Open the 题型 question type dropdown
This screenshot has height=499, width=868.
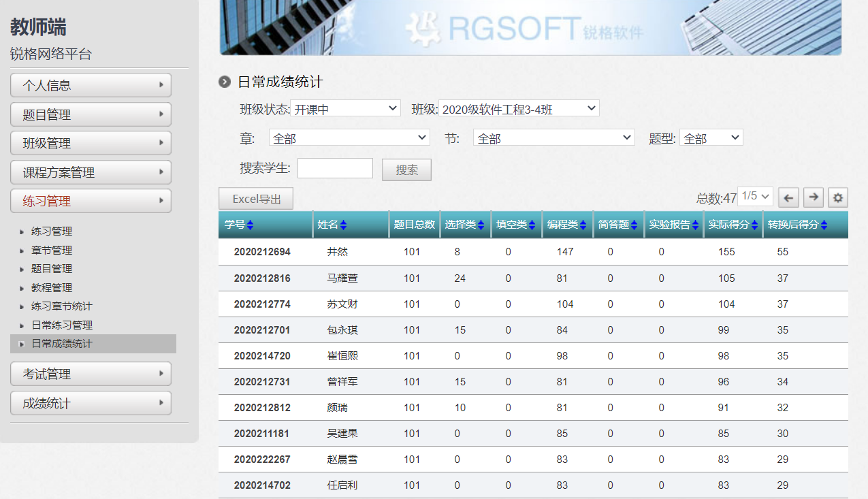(711, 138)
